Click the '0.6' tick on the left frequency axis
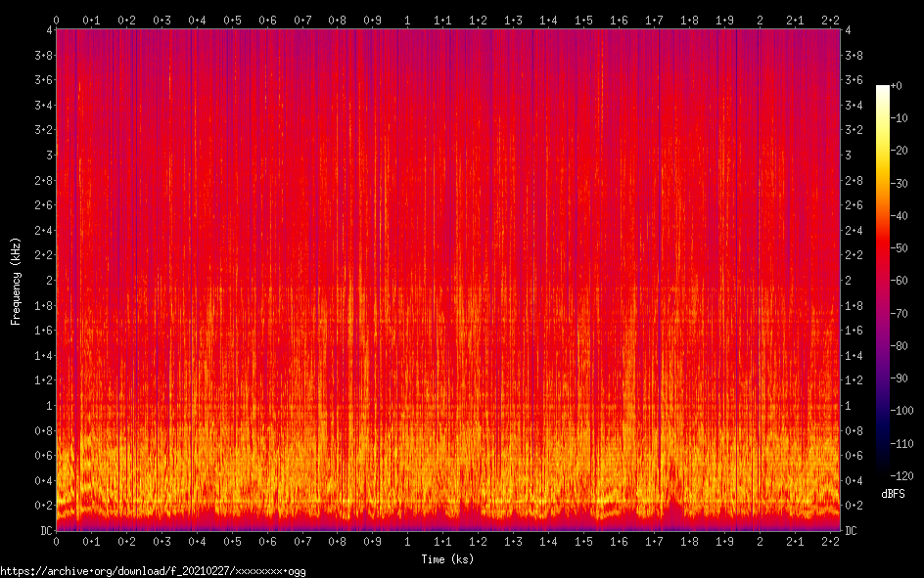 click(x=44, y=456)
